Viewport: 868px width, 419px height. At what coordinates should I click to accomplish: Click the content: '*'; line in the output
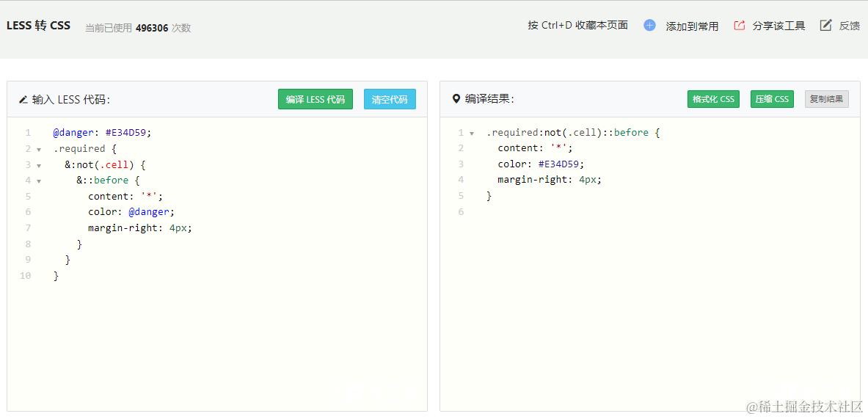point(536,147)
